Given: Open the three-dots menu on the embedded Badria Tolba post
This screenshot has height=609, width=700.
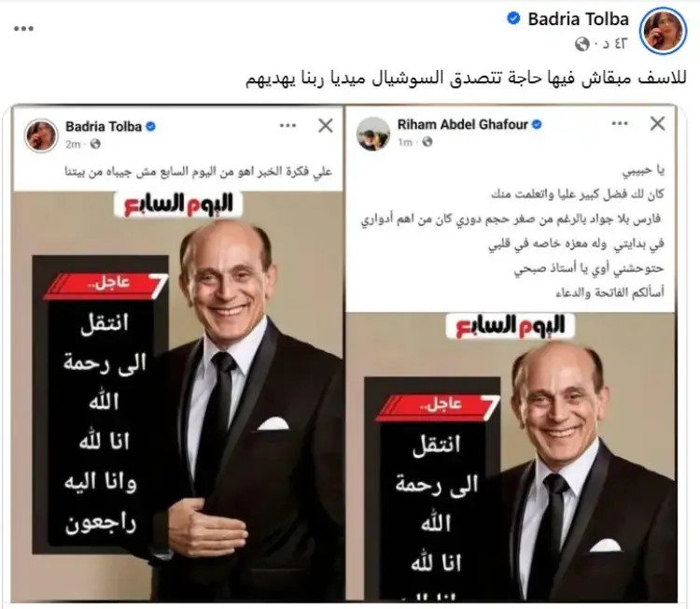Looking at the screenshot, I should [x=287, y=125].
